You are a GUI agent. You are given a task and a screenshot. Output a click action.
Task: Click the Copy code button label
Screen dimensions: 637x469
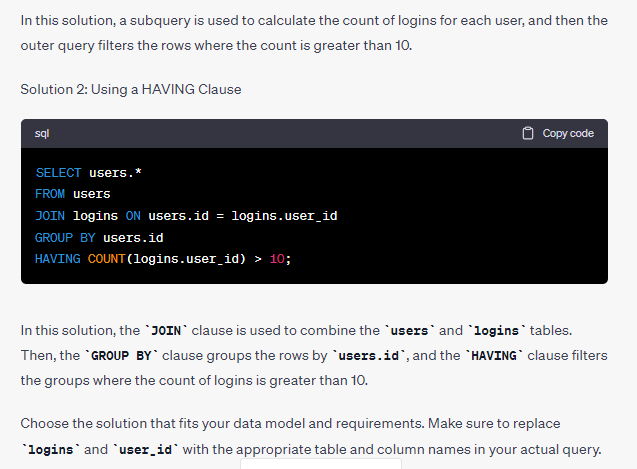click(568, 133)
